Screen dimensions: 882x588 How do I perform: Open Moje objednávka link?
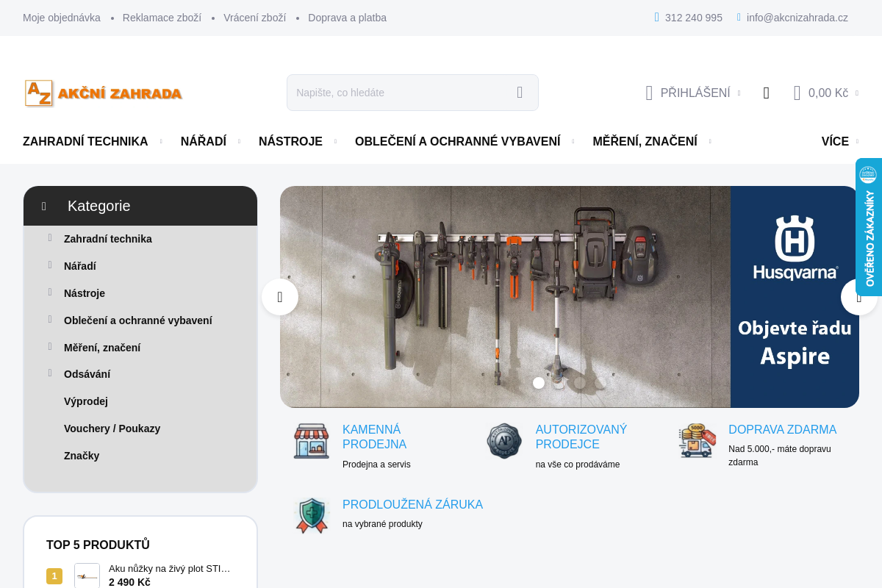[x=62, y=18]
